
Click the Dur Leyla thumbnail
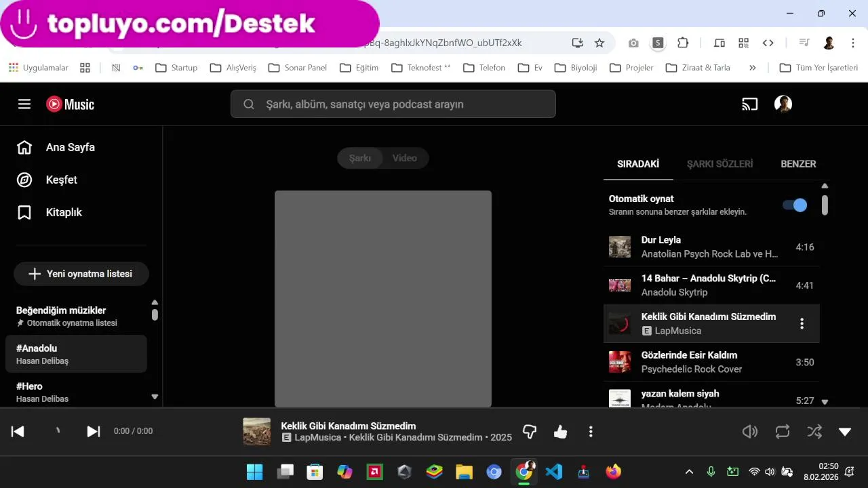point(620,247)
